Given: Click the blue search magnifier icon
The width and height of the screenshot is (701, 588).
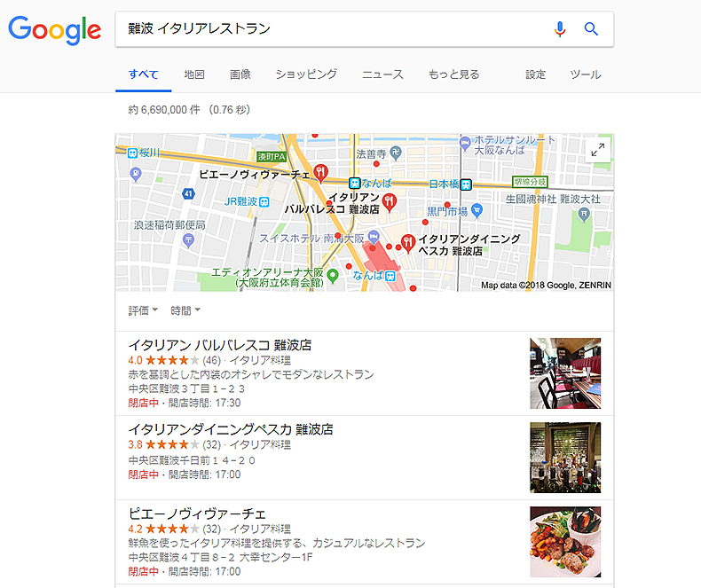Looking at the screenshot, I should click(x=591, y=29).
